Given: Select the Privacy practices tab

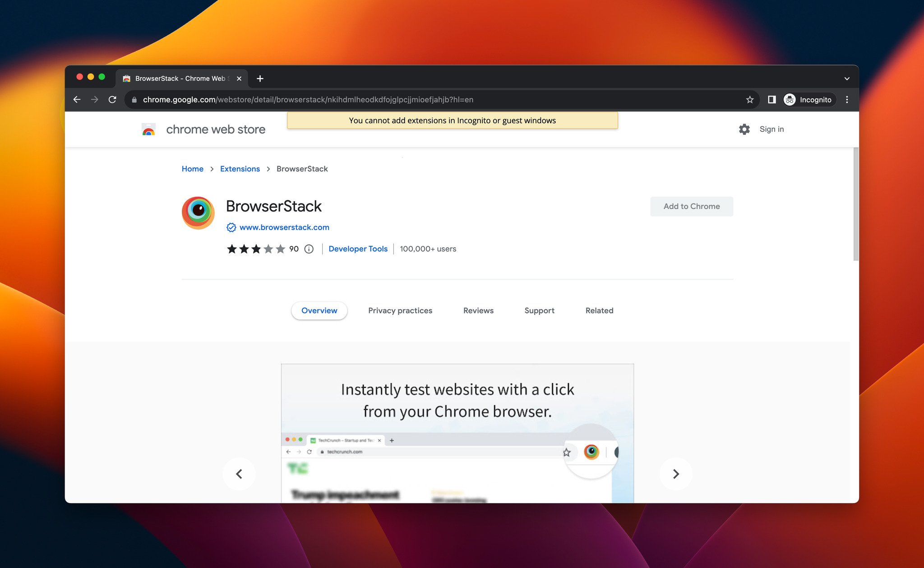Looking at the screenshot, I should [400, 310].
